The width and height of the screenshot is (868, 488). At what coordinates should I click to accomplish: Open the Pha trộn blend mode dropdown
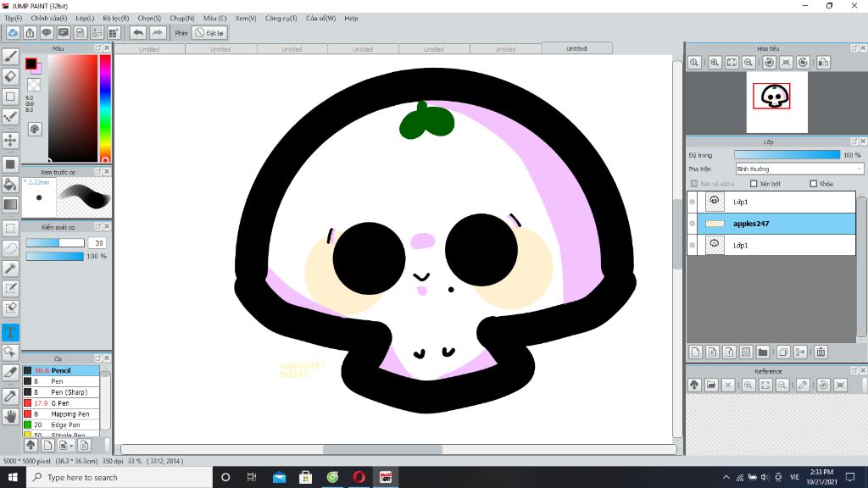(799, 169)
